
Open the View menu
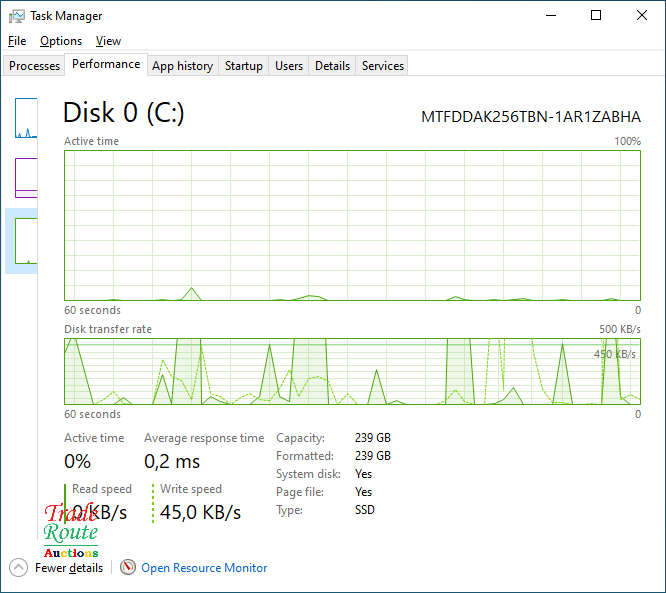108,41
